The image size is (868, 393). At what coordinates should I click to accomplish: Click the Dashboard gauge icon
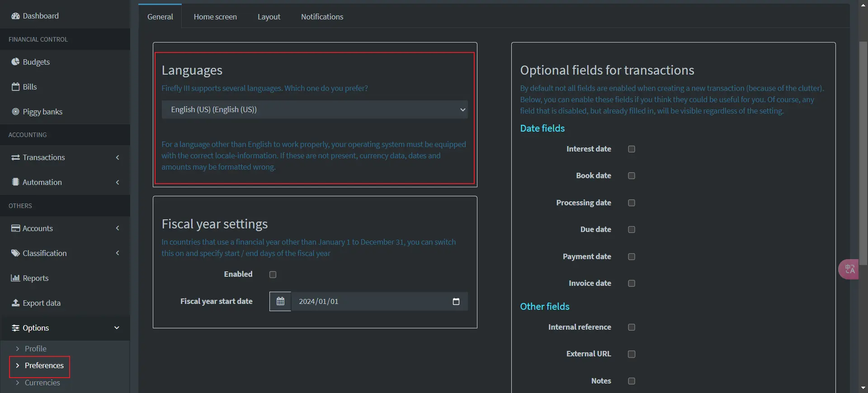pos(15,16)
